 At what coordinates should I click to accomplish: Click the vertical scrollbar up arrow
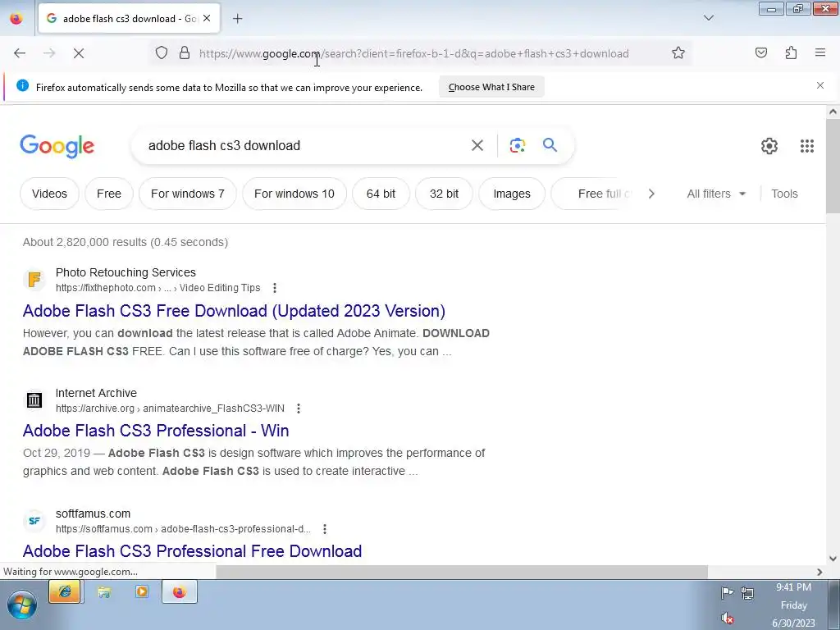[833, 112]
